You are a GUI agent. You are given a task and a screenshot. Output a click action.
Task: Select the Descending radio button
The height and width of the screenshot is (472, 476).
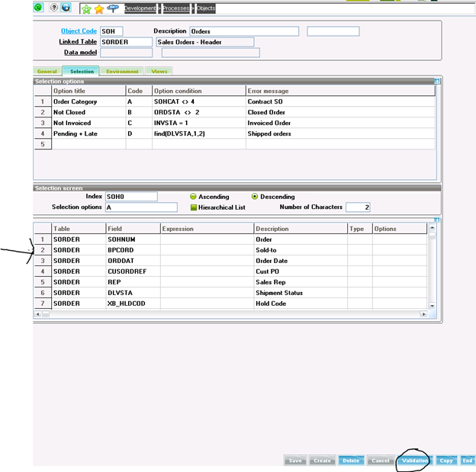255,196
